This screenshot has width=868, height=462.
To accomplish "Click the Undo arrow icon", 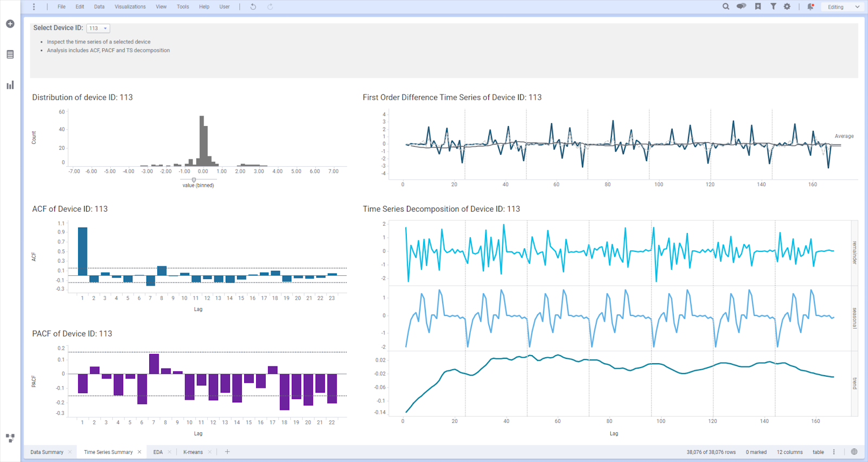I will 253,7.
